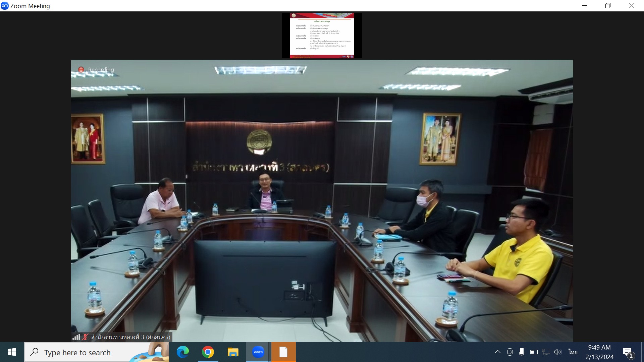Click the camera-in-use tray icon

tap(510, 352)
